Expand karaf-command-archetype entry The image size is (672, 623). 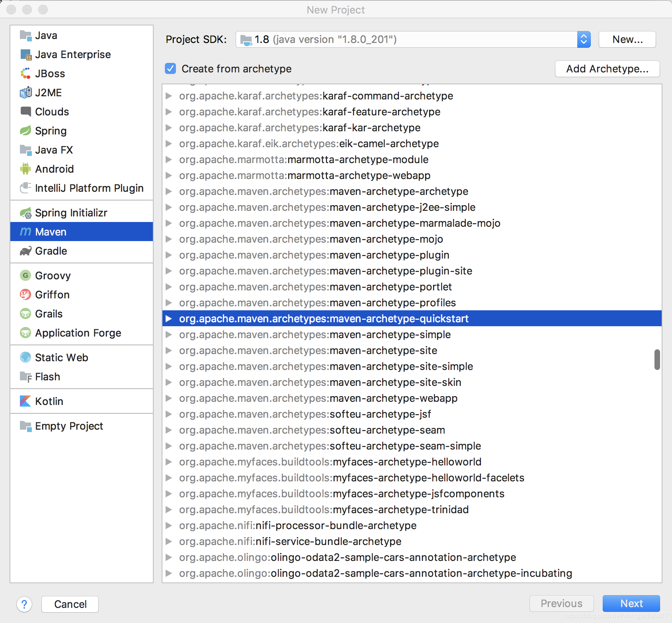(x=169, y=96)
